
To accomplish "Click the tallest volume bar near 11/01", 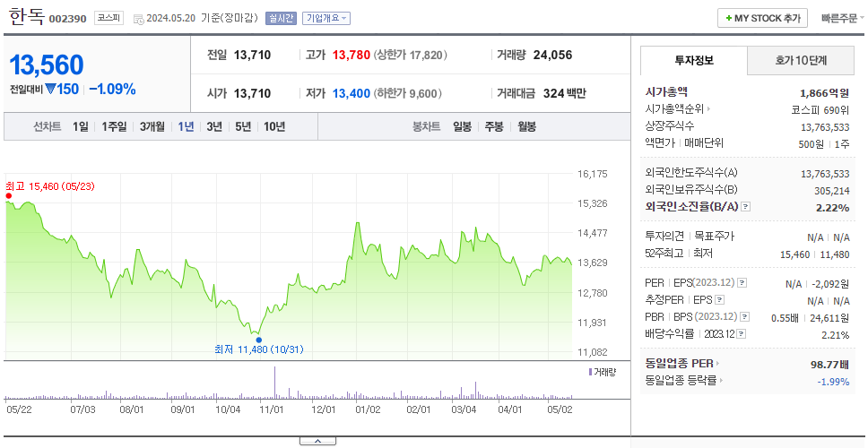I will point(274,383).
